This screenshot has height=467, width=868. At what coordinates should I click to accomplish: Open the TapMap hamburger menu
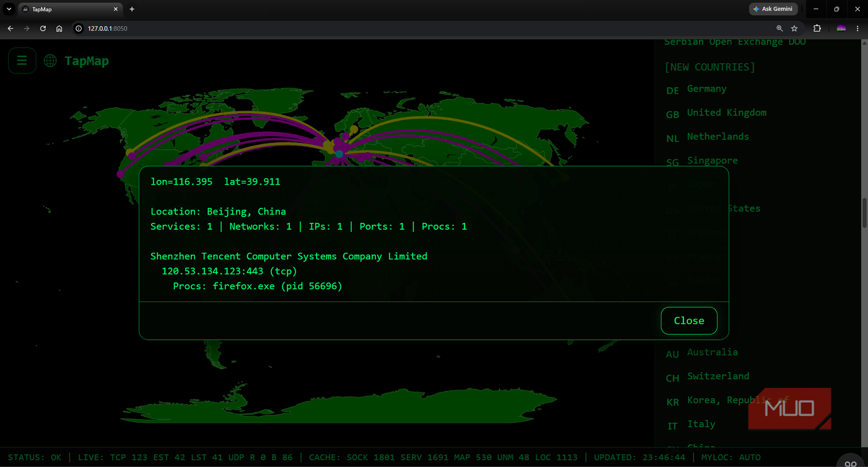click(22, 61)
